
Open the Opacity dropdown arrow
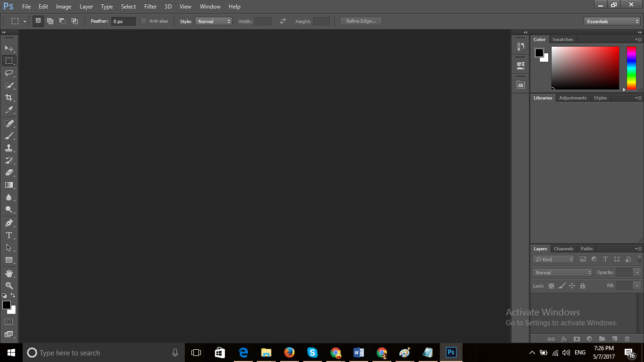click(637, 272)
